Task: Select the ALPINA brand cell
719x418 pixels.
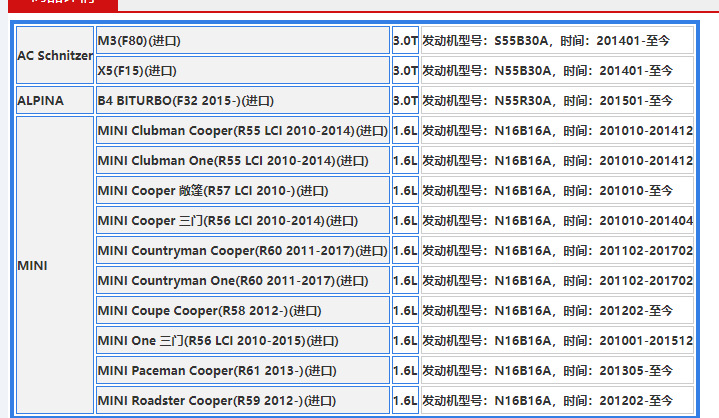Action: [55, 100]
